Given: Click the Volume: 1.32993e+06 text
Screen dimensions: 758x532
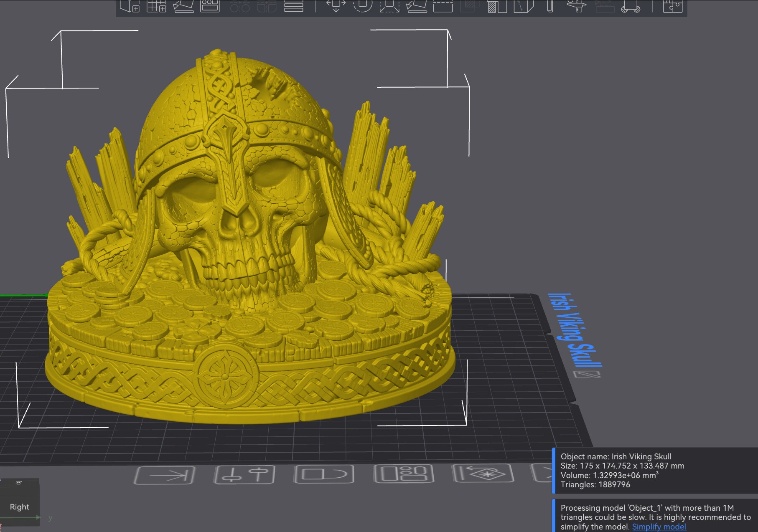Looking at the screenshot, I should 609,475.
